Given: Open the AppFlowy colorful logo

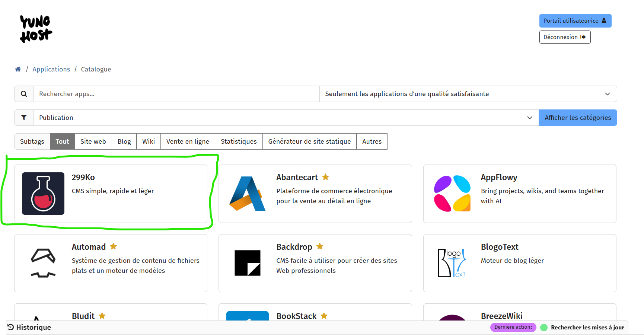Looking at the screenshot, I should [x=452, y=194].
